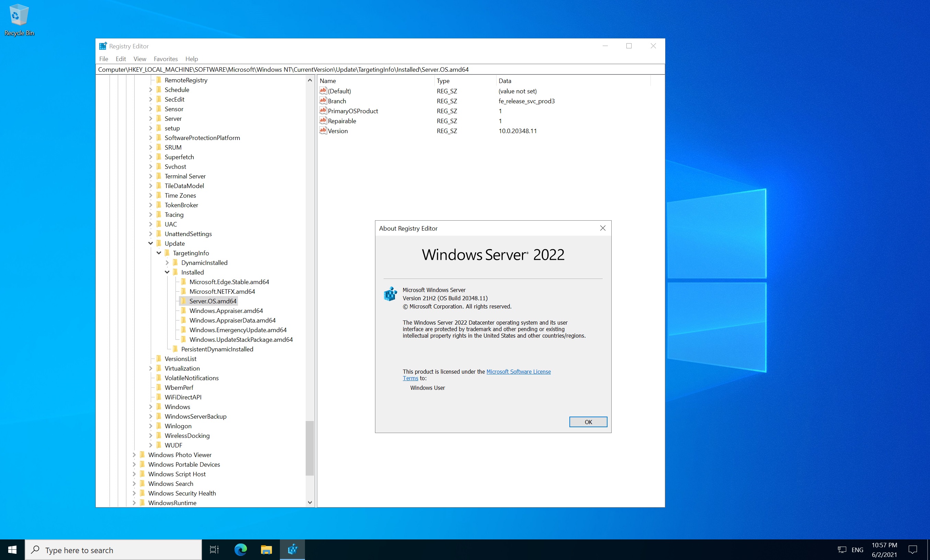The image size is (930, 560).
Task: Open the View menu
Action: point(139,59)
